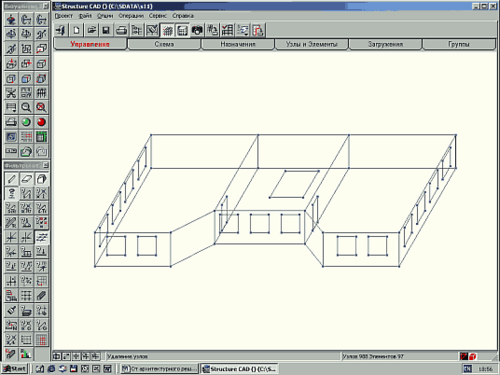Screen dimensions: 500x375
Task: Create a new document with the blank page icon
Action: [x=76, y=30]
